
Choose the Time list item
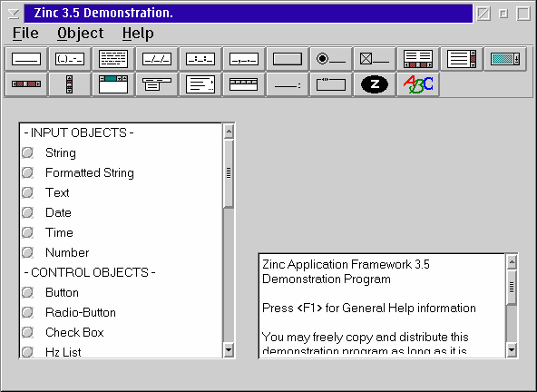click(122, 232)
